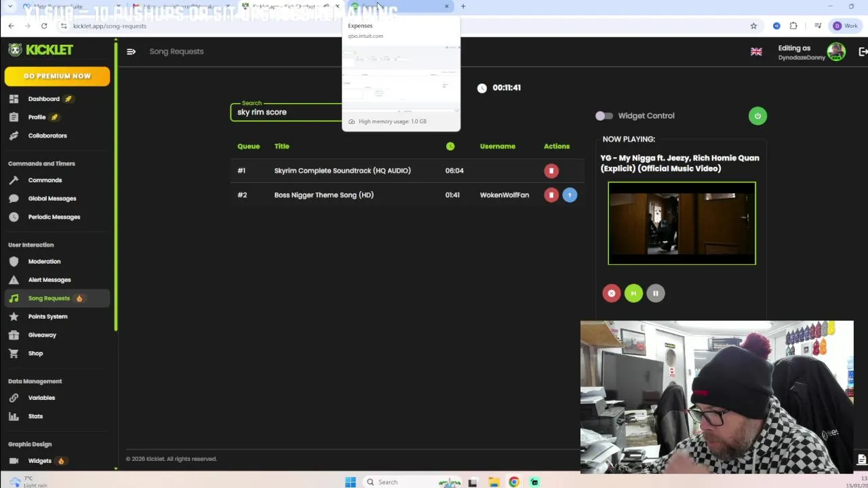868x488 pixels.
Task: Click the 01:41 duration cell
Action: 452,195
